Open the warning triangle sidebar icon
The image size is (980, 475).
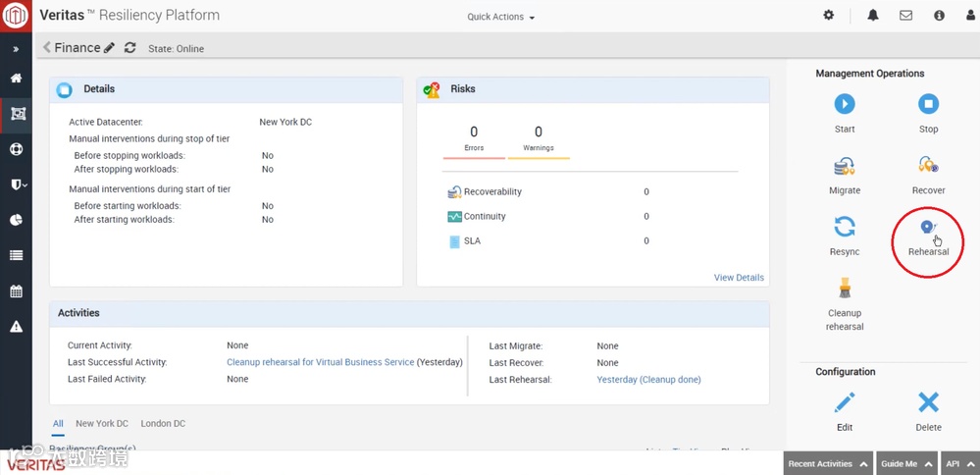pos(17,326)
